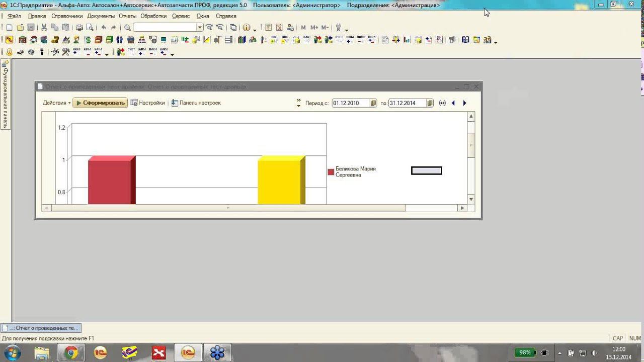Open the Отчеты menu
The width and height of the screenshot is (644, 362).
click(x=128, y=16)
